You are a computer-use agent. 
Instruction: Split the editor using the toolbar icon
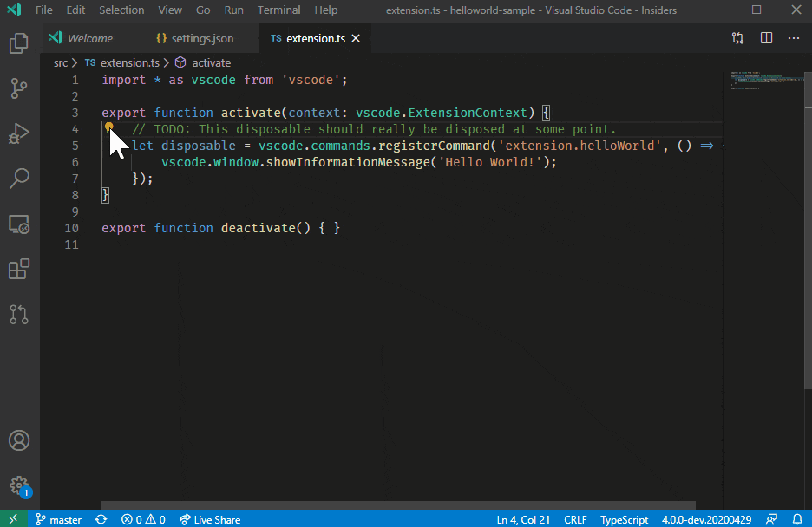tap(764, 38)
